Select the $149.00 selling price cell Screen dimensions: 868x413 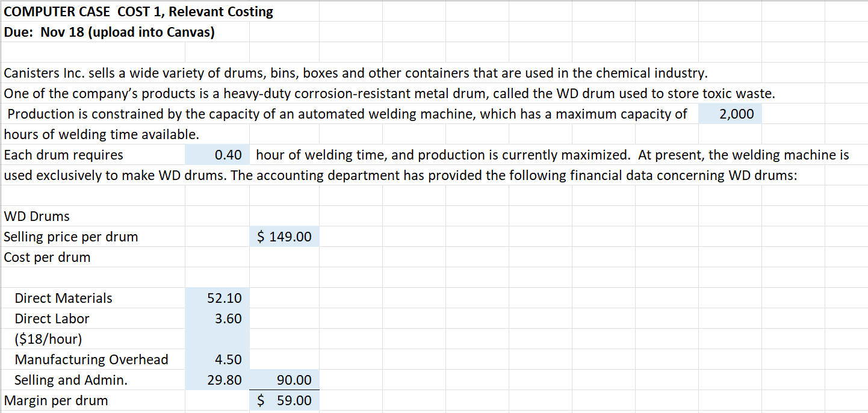(x=284, y=237)
